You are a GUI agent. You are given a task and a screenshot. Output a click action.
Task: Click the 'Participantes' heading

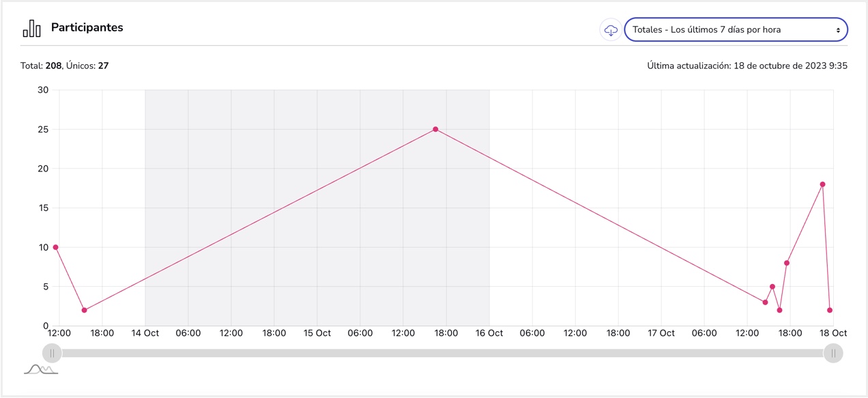(x=87, y=28)
